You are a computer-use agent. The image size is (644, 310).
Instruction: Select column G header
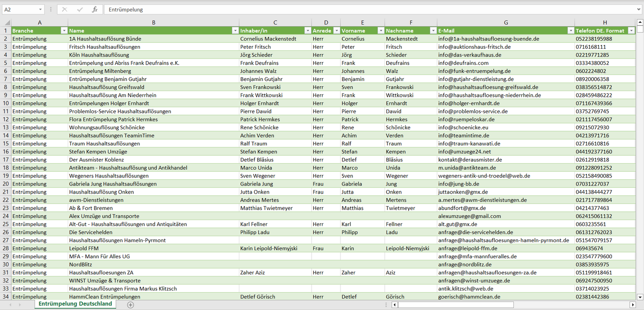(506, 23)
